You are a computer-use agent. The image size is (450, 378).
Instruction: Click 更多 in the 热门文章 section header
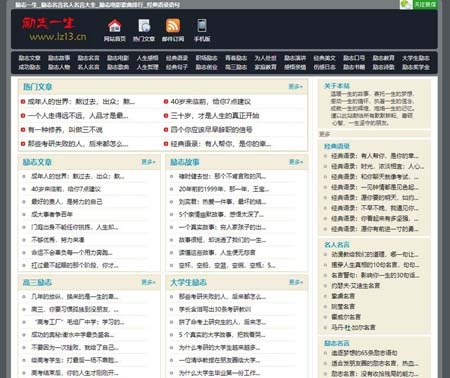pyautogui.click(x=295, y=87)
